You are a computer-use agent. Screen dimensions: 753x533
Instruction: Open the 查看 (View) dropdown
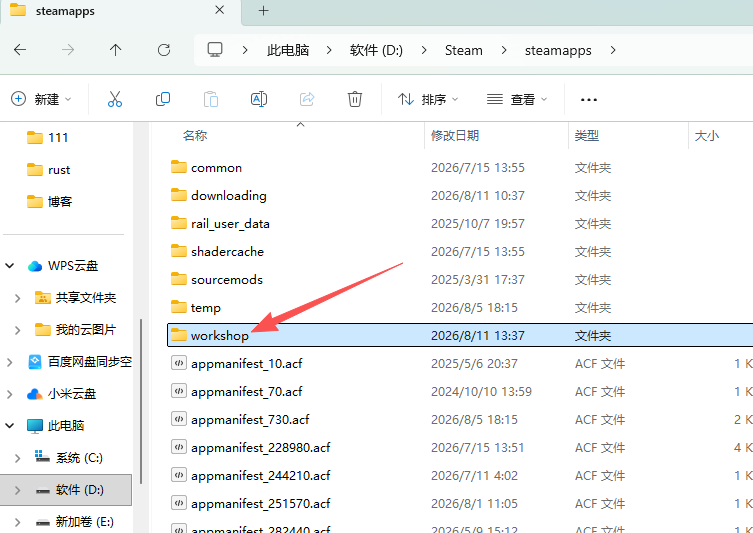tap(517, 99)
